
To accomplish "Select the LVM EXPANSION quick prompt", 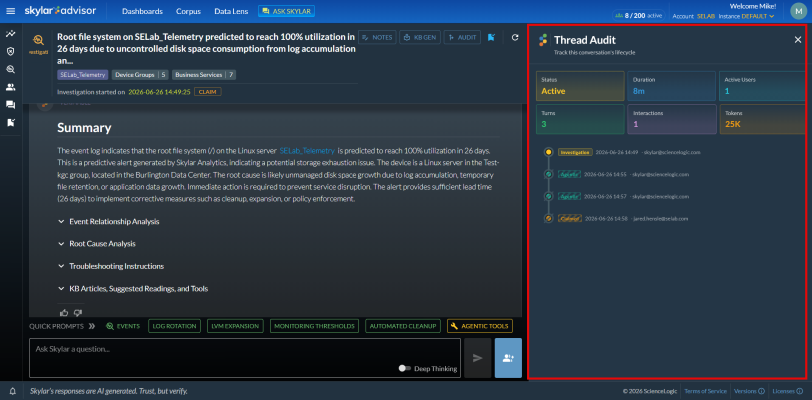I will (236, 326).
